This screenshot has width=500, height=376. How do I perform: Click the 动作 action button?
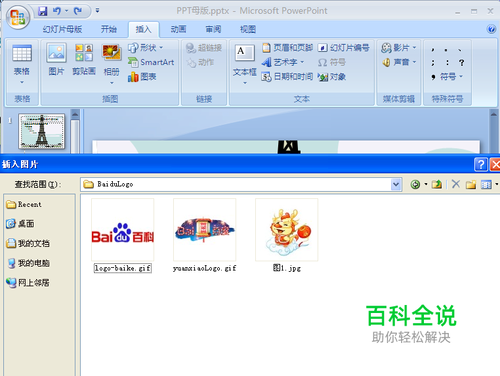click(x=200, y=62)
